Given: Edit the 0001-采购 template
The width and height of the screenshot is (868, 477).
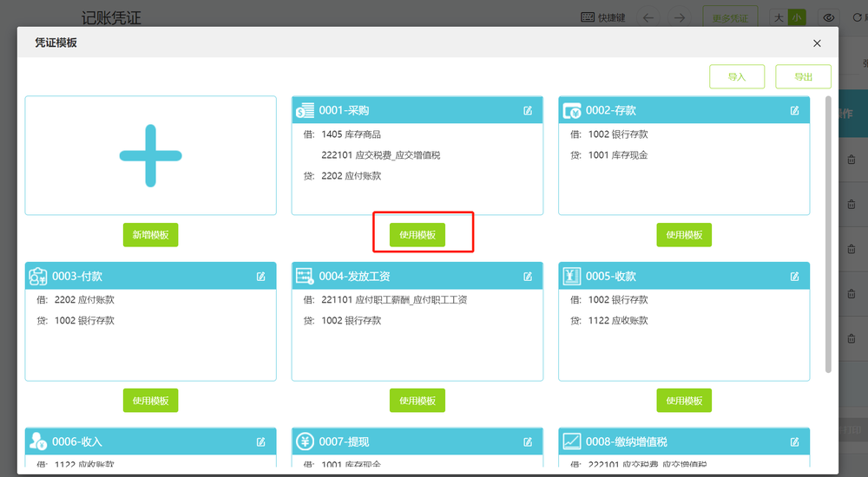Looking at the screenshot, I should click(528, 110).
